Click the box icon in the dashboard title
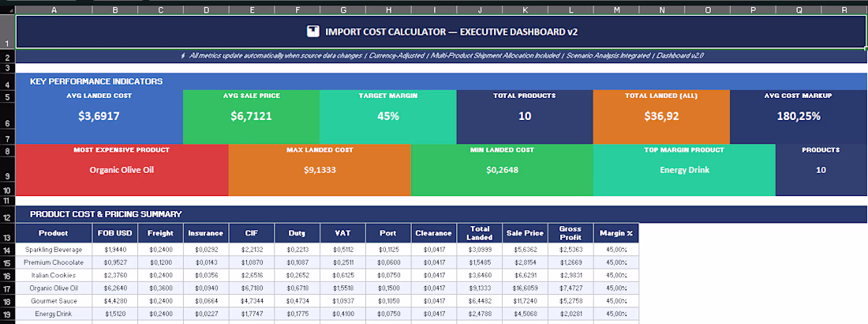868x324 pixels. point(313,32)
